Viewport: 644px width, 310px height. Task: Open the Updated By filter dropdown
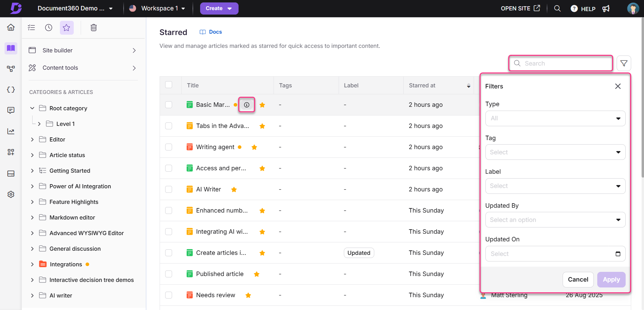point(555,220)
